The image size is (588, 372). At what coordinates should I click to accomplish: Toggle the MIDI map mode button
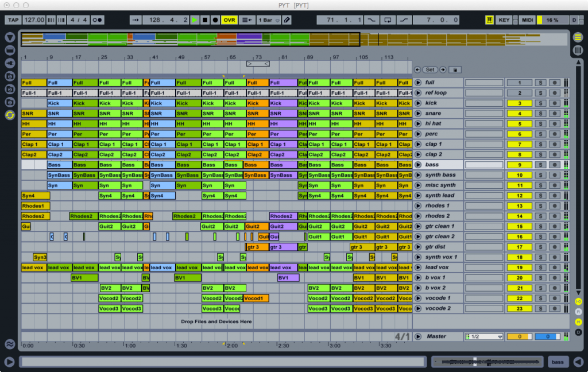tap(527, 20)
